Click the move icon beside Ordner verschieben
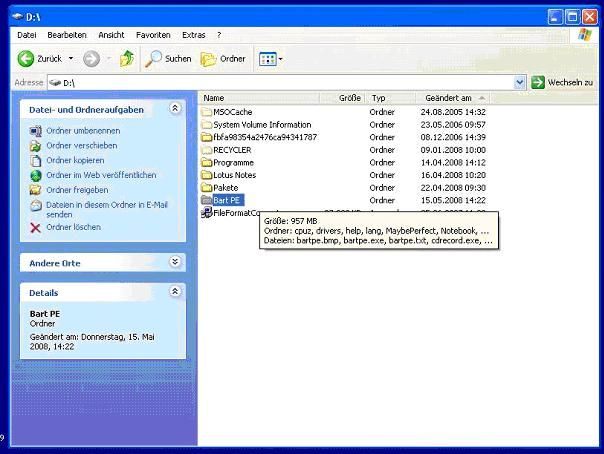Viewport: 604px width, 454px height. [36, 146]
